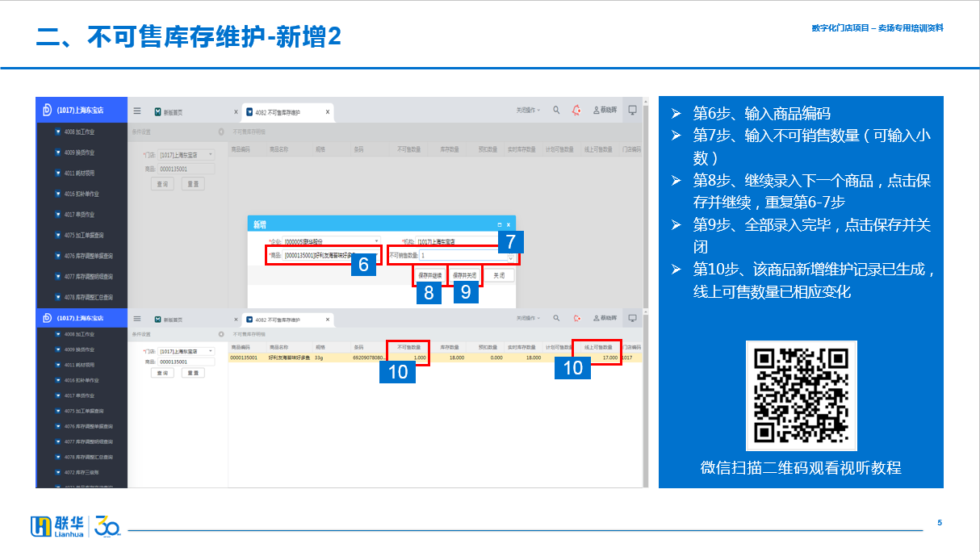Click the monitor icon in the upper screenshot
Image resolution: width=980 pixels, height=552 pixels.
[633, 111]
